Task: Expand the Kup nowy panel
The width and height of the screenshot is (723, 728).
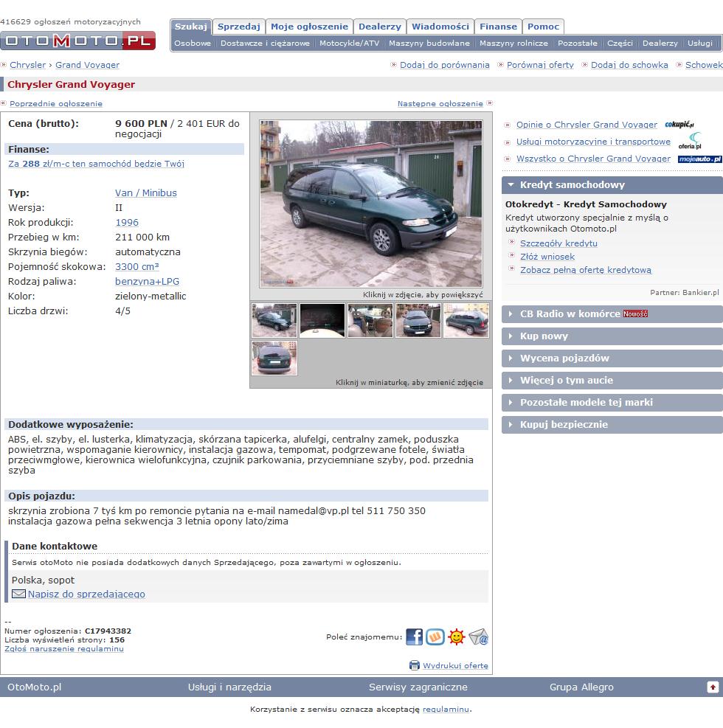Action: 612,336
